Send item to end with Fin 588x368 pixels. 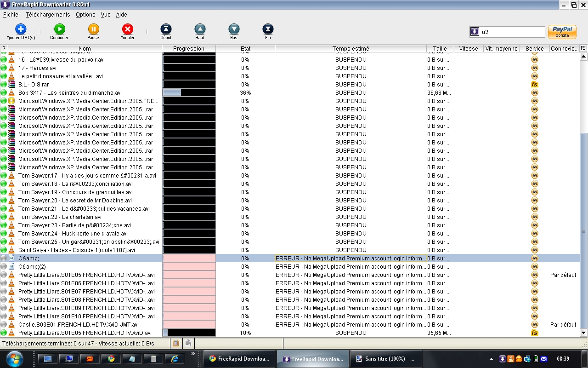click(268, 29)
